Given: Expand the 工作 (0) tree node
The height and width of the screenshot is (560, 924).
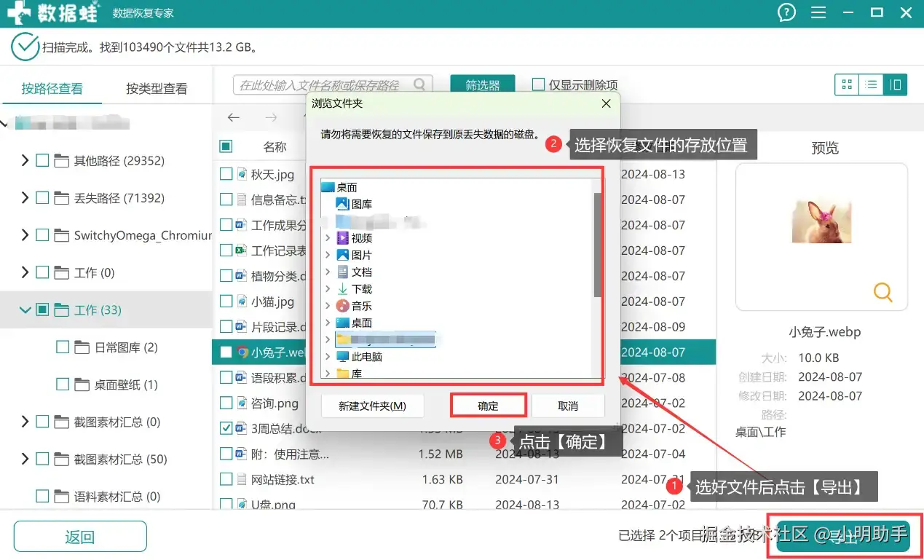Looking at the screenshot, I should click(x=25, y=272).
